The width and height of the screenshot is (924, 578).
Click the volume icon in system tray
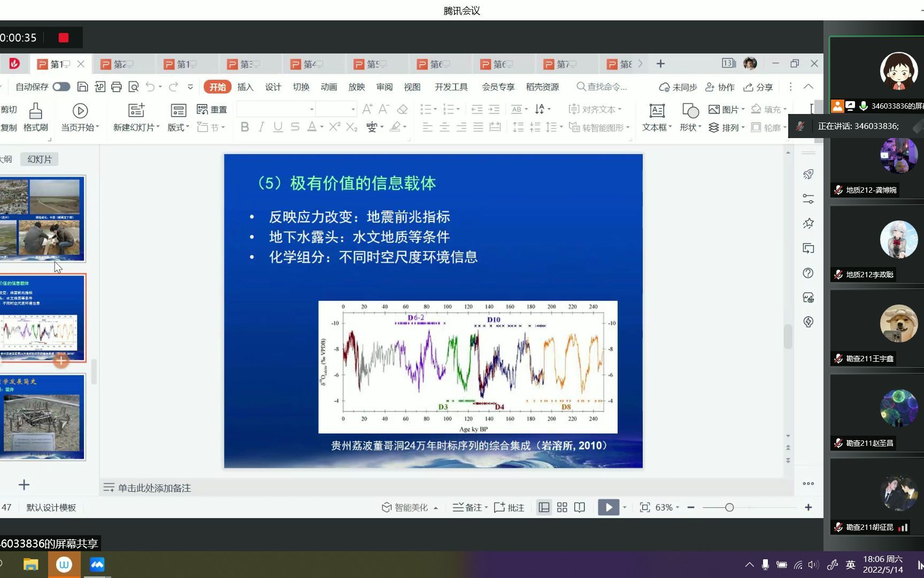[813, 565]
